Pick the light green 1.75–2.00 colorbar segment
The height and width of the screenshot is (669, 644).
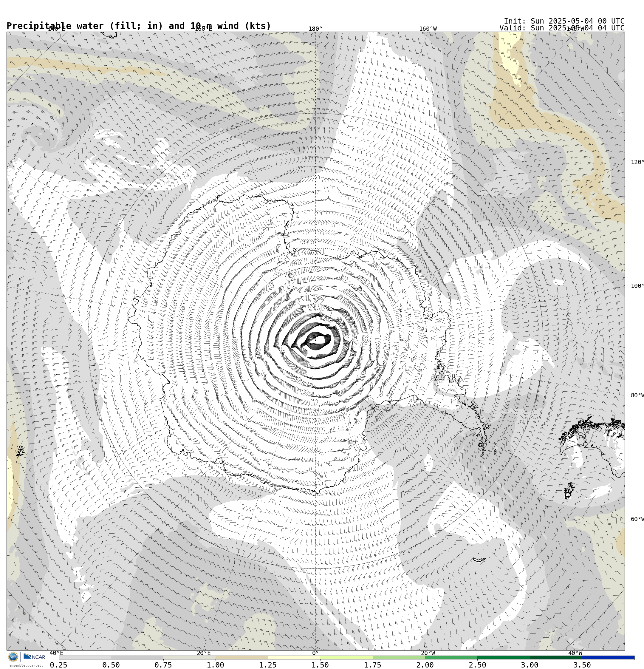coord(399,657)
